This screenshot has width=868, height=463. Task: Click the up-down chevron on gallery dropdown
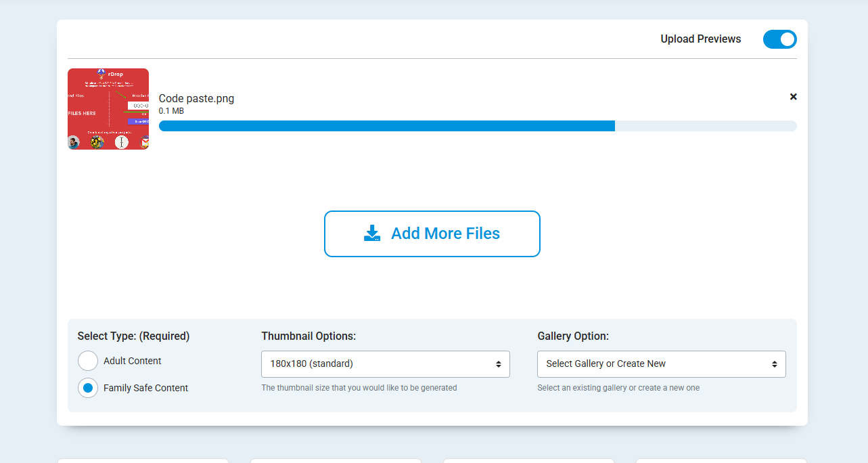(775, 363)
